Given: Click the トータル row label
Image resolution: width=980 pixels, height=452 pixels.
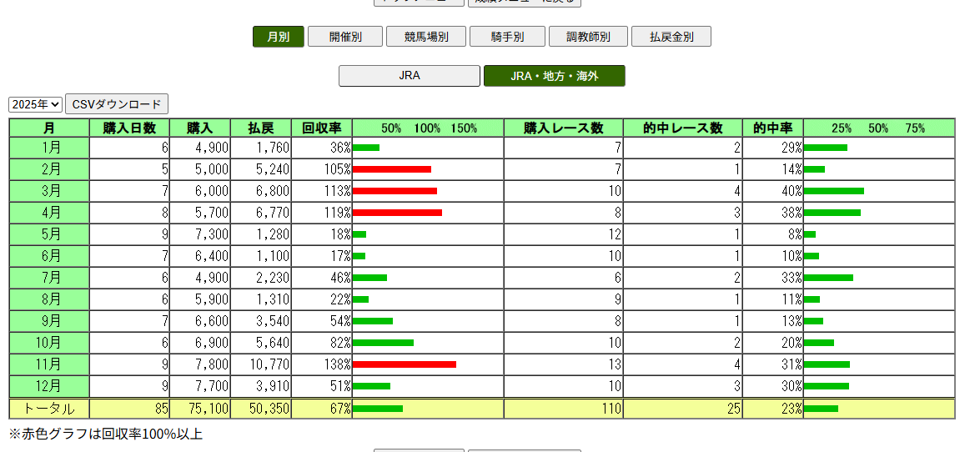Looking at the screenshot, I should point(49,409).
